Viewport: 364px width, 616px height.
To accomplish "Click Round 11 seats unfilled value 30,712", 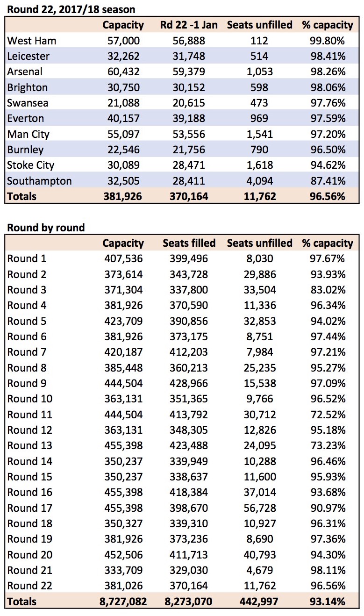I will (x=259, y=415).
